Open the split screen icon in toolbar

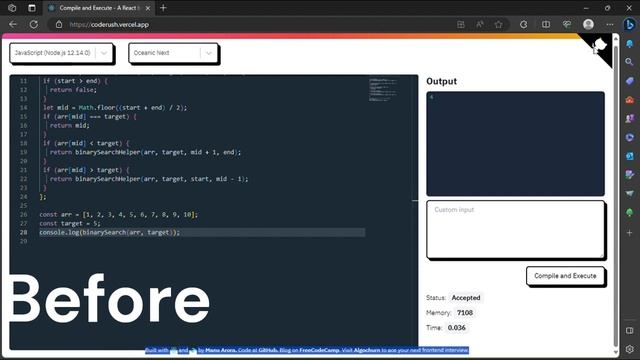point(546,24)
